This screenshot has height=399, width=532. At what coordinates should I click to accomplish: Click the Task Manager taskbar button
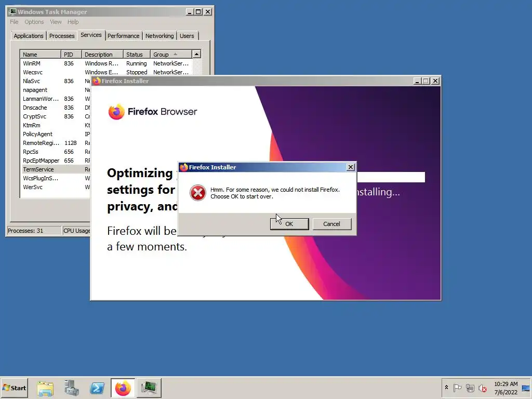click(x=149, y=388)
